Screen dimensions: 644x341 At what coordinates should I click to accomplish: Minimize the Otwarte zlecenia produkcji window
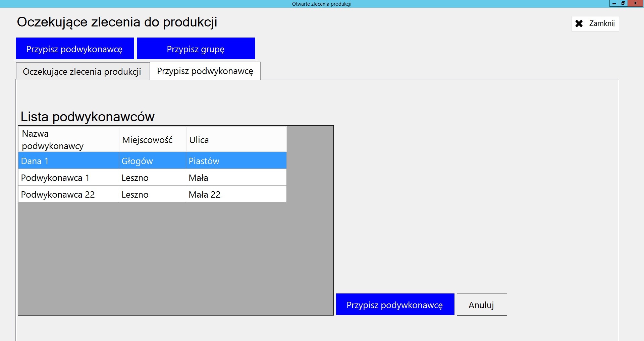(x=614, y=3)
